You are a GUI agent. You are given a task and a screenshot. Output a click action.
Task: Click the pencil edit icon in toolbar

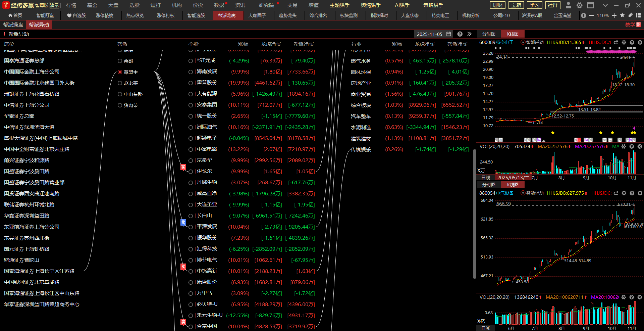click(631, 15)
